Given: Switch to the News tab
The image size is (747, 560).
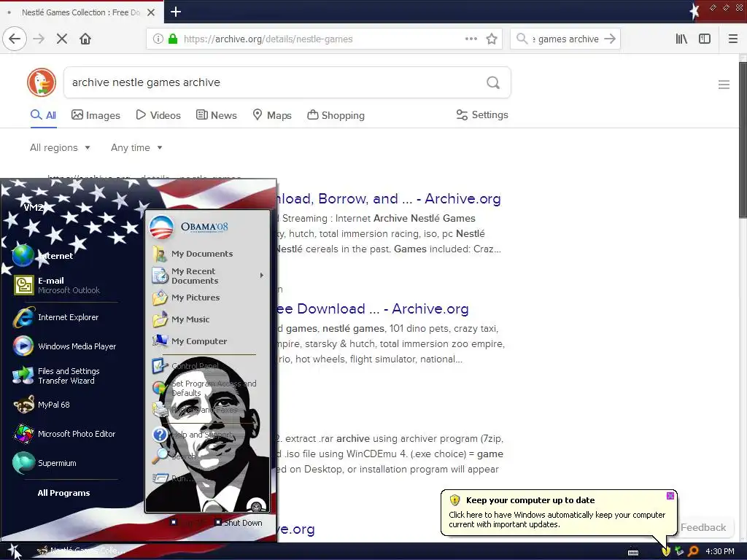Looking at the screenshot, I should 216,115.
